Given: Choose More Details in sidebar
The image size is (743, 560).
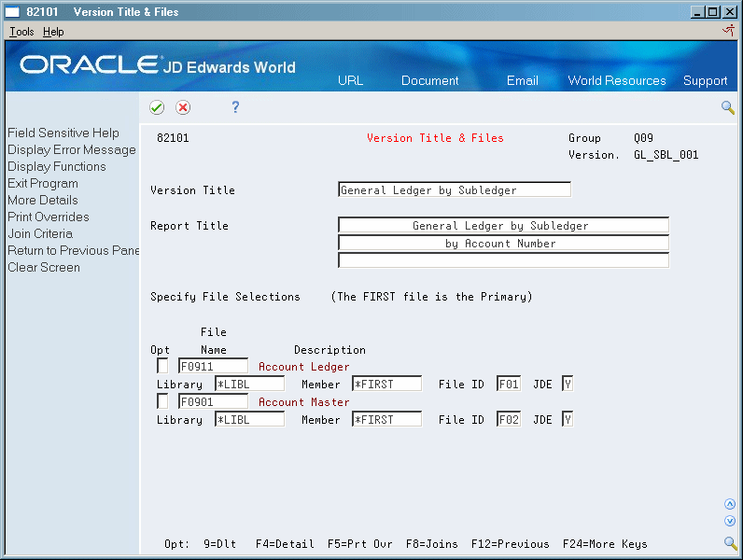Looking at the screenshot, I should (43, 200).
